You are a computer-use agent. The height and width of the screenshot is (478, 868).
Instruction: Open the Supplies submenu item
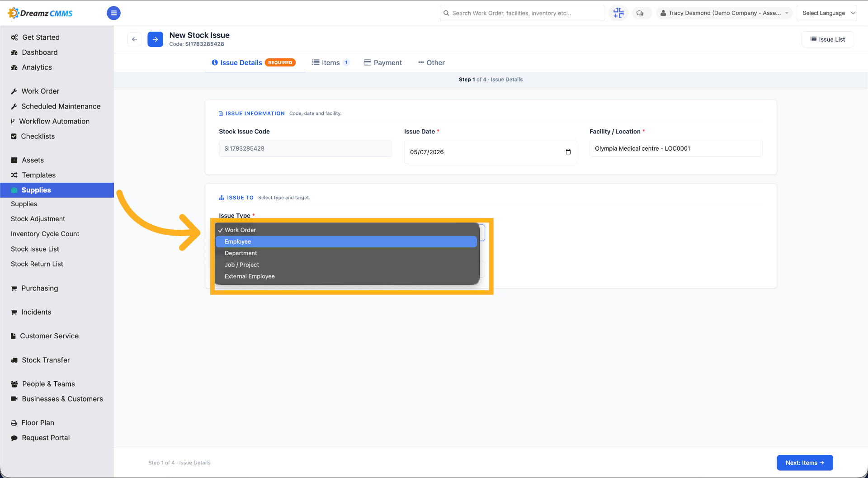[x=24, y=204]
